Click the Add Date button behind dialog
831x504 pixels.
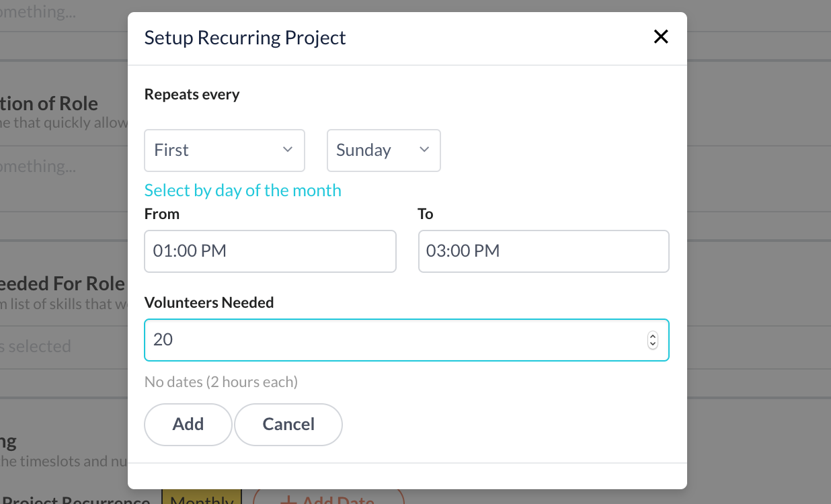(x=328, y=498)
